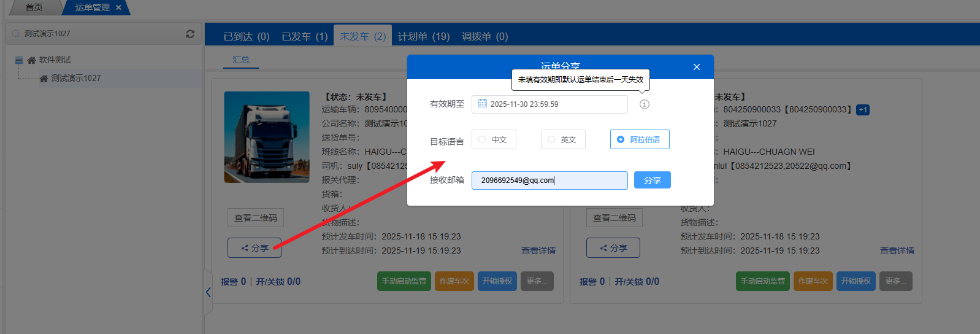Collapse the left panel with the arrow handle
The image size is (980, 334).
click(x=208, y=292)
